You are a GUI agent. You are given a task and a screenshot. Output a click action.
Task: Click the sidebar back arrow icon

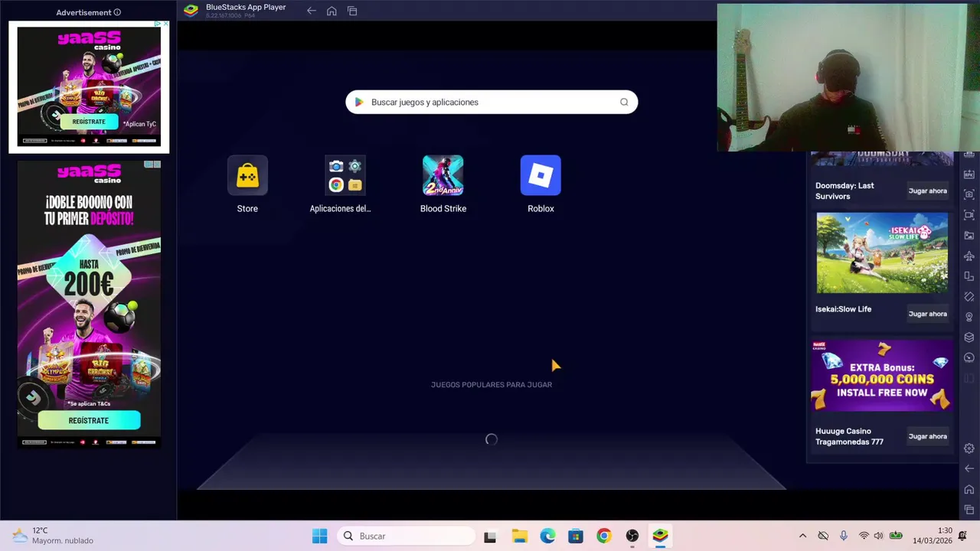point(969,468)
